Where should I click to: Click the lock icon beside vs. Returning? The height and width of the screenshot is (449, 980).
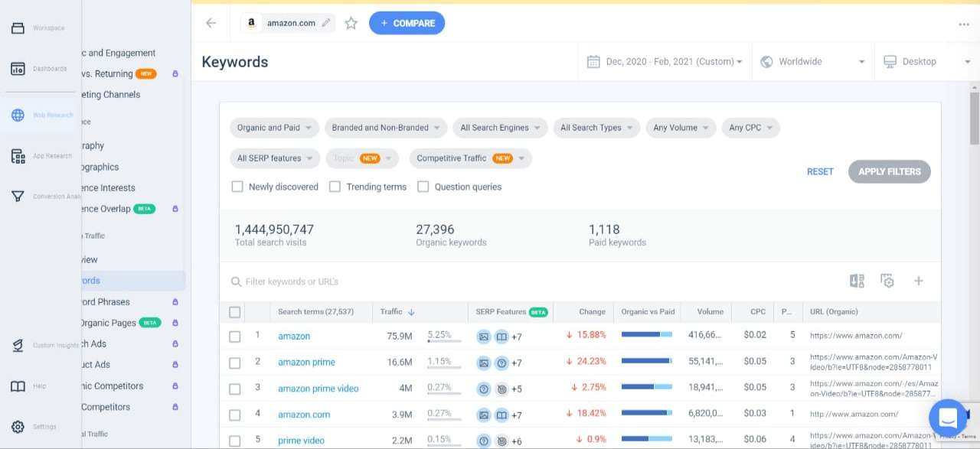[x=175, y=74]
